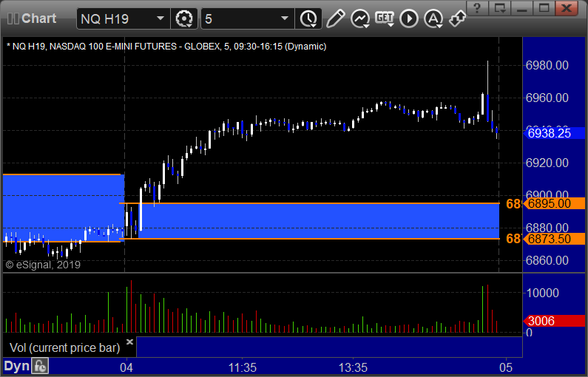Click the 6860.00 price axis label

[x=547, y=260]
